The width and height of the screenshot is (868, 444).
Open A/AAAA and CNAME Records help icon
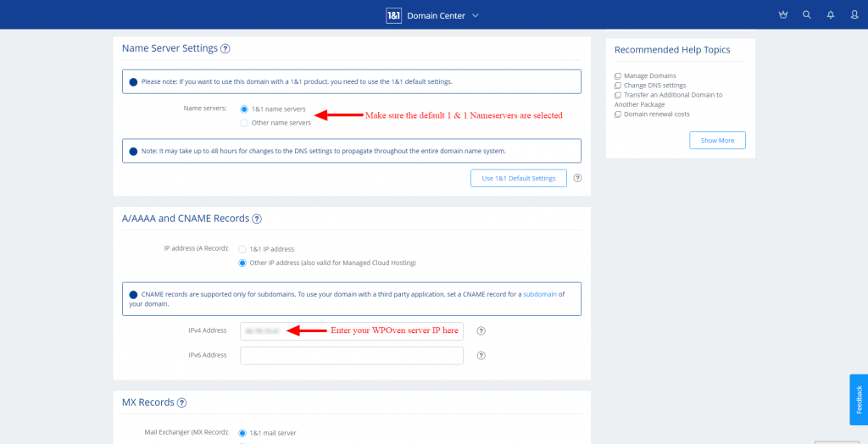click(x=257, y=219)
